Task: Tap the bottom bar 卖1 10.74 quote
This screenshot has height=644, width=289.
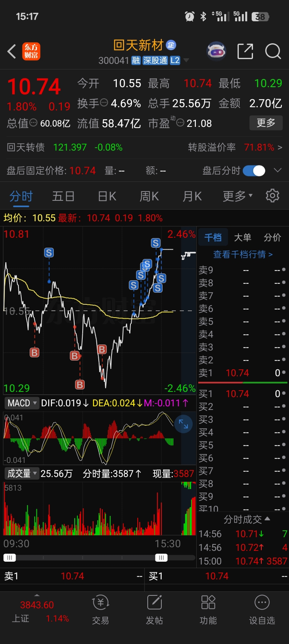Action: point(72,576)
